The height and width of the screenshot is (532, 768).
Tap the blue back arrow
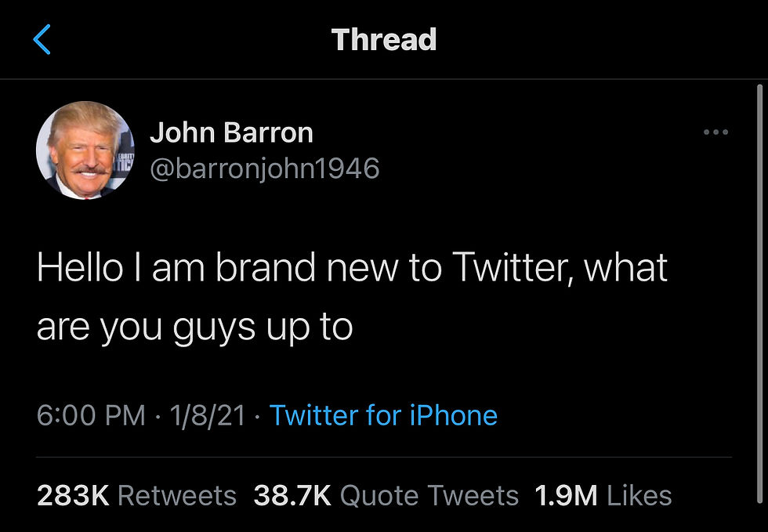[42, 39]
